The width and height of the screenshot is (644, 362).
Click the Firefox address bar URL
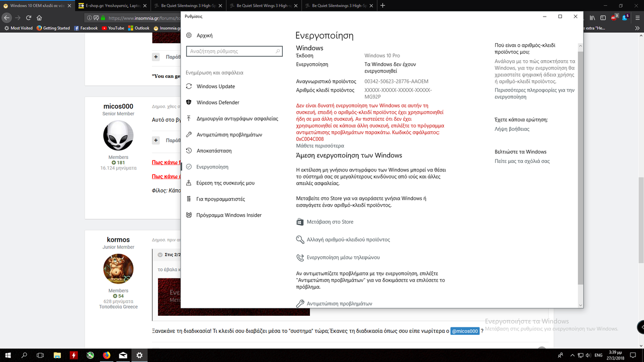pos(144,18)
